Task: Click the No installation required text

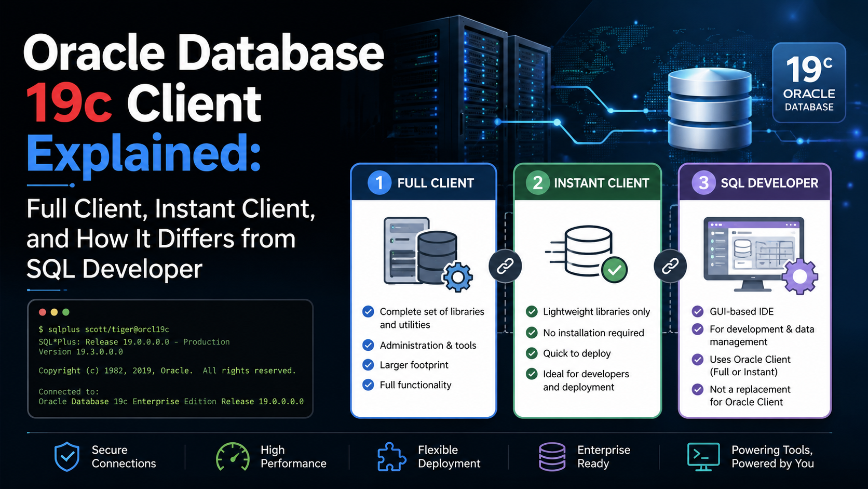Action: 593,333
